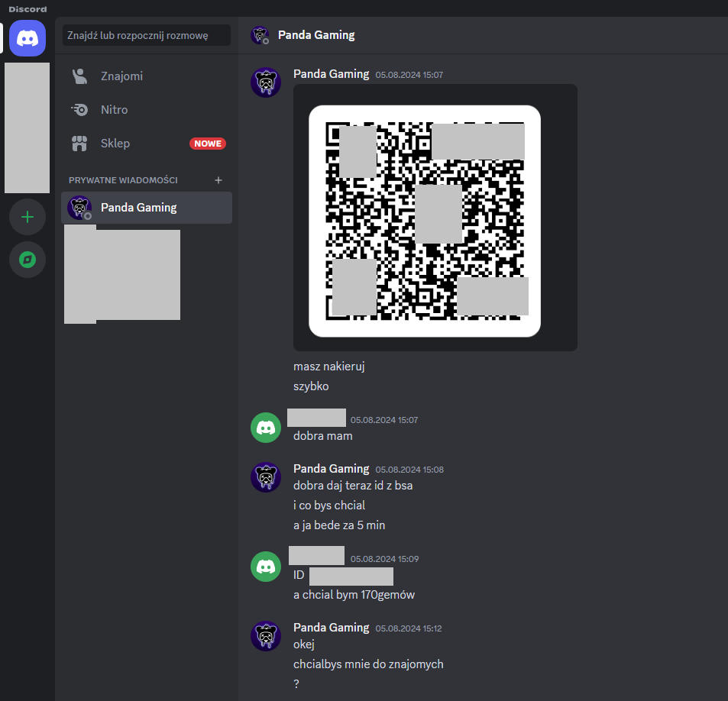Create a new DM with plus icon
728x701 pixels.
tap(218, 180)
